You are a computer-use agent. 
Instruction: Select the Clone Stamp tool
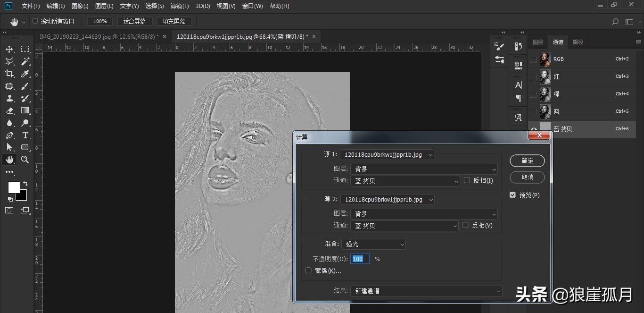pos(9,98)
